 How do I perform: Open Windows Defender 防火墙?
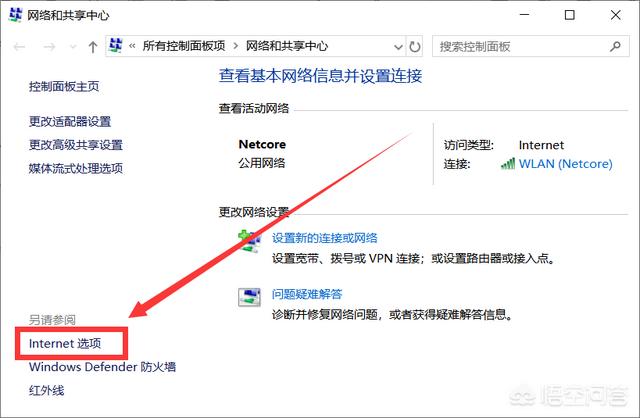coord(102,367)
